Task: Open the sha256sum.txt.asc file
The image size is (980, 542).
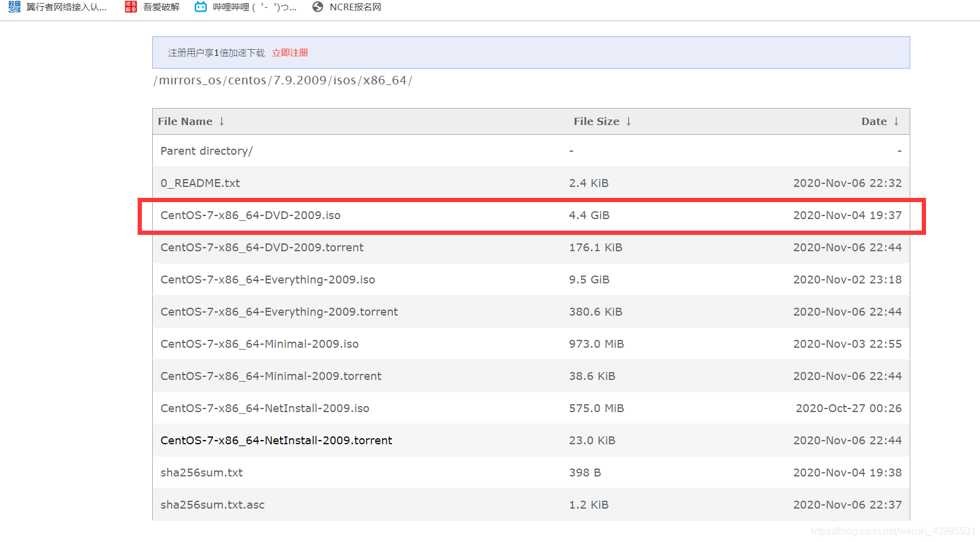Action: tap(212, 504)
